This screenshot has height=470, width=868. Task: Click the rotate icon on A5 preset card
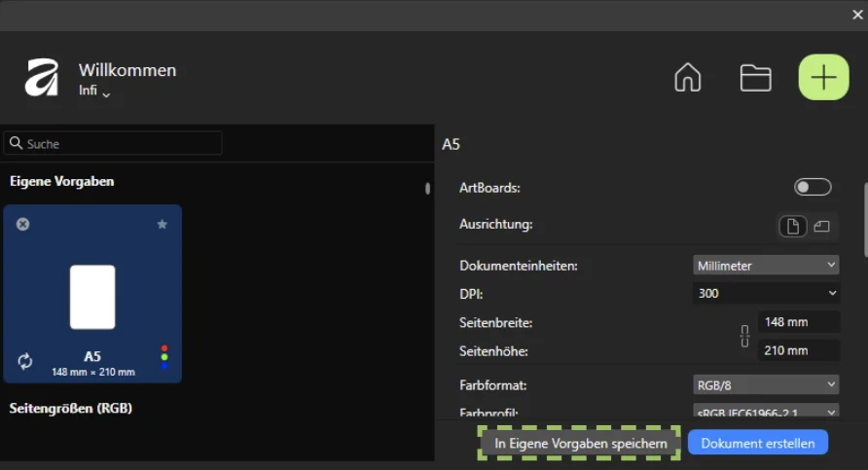[x=25, y=361]
